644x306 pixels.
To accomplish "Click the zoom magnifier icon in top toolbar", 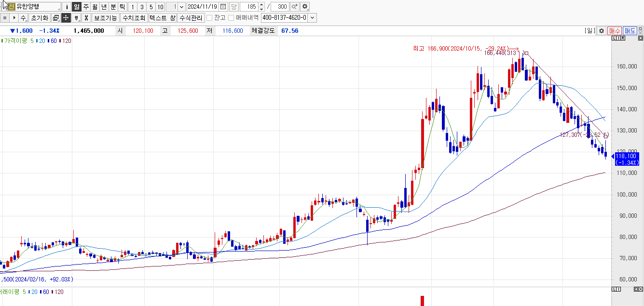I will coord(294,7).
